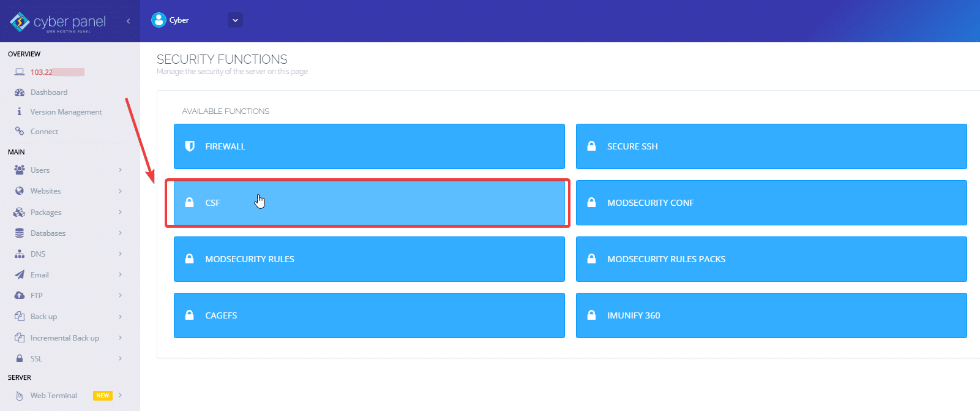Open the SECURE SSH function tile

tap(771, 146)
